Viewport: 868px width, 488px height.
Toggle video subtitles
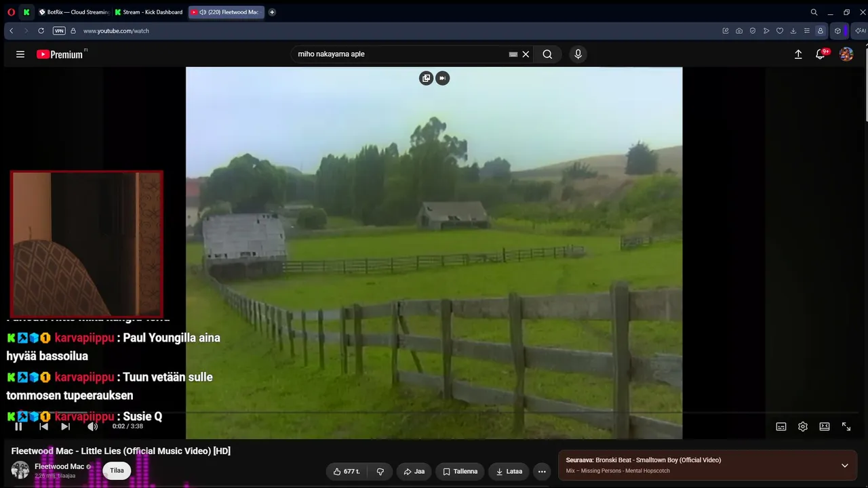[781, 426]
